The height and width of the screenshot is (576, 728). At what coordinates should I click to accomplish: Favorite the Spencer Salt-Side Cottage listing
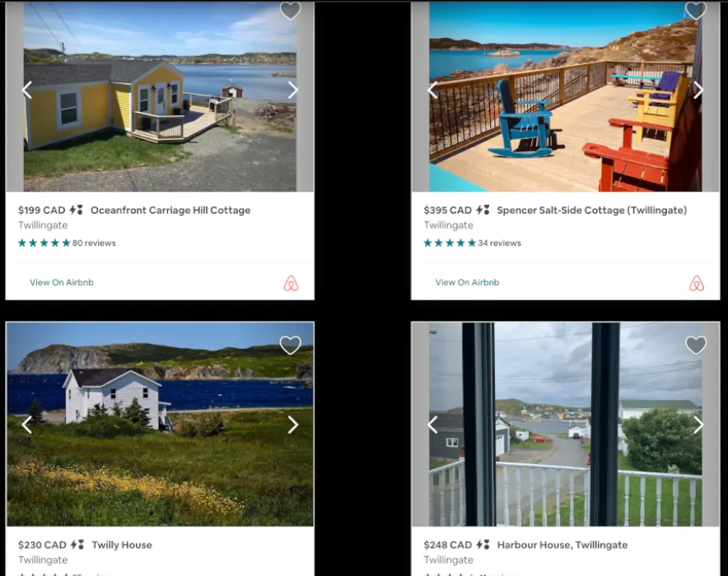[x=696, y=10]
